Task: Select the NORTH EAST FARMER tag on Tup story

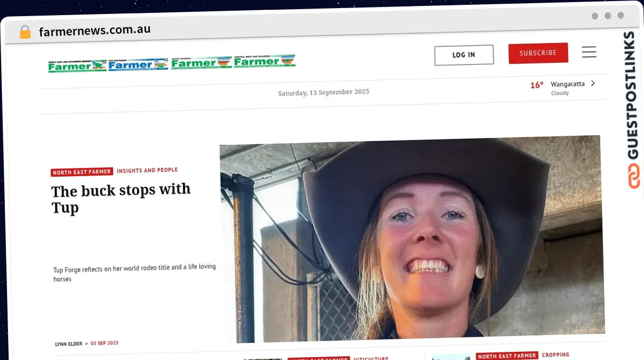Action: point(82,172)
